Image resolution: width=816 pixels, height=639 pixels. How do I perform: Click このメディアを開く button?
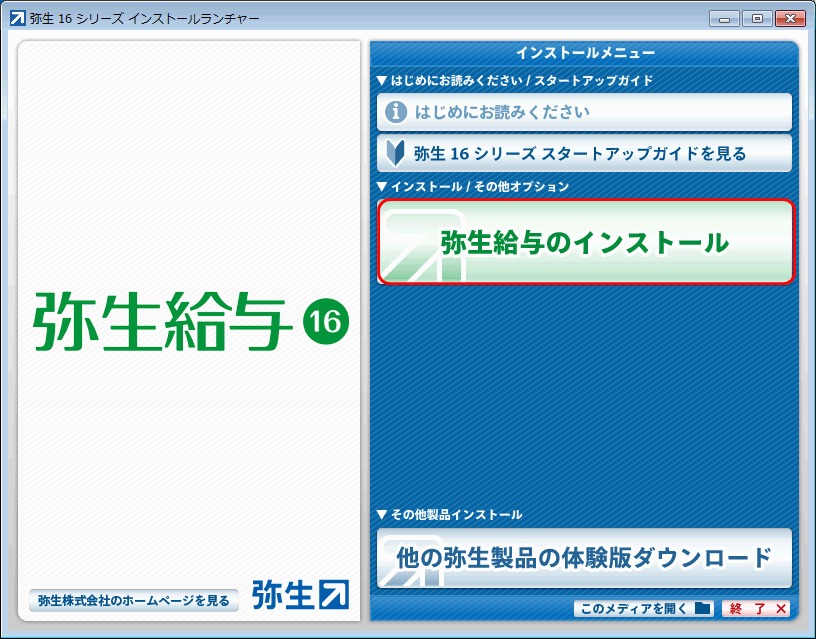pyautogui.click(x=645, y=608)
